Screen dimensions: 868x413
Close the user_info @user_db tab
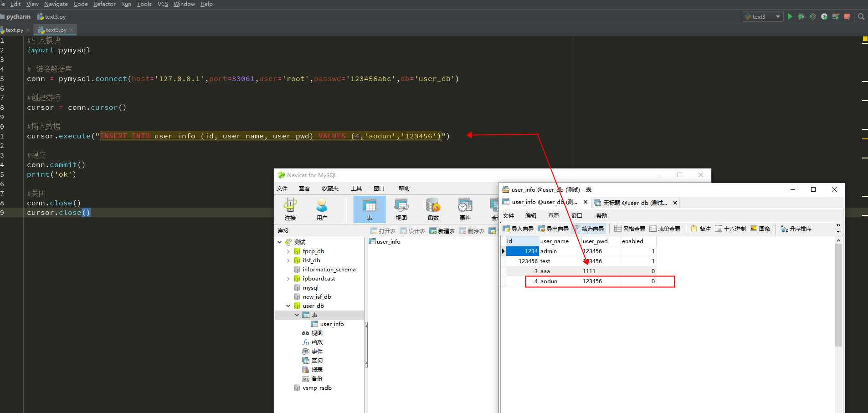586,202
